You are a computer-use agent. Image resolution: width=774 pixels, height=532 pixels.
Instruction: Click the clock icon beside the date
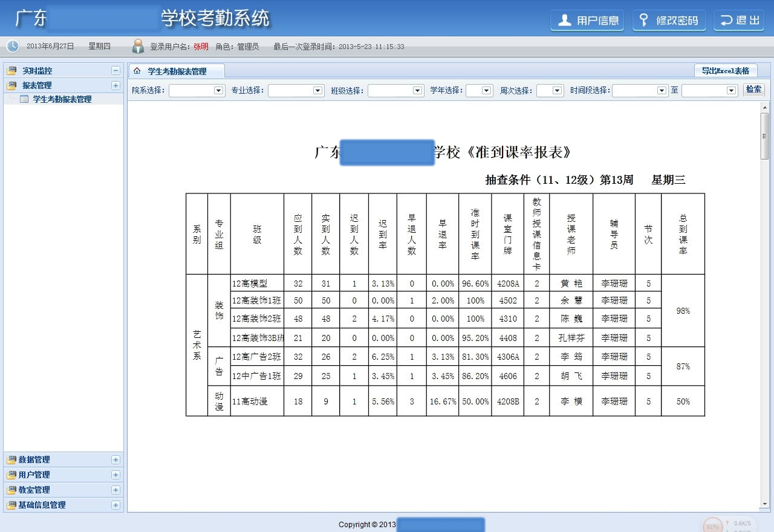pyautogui.click(x=13, y=46)
